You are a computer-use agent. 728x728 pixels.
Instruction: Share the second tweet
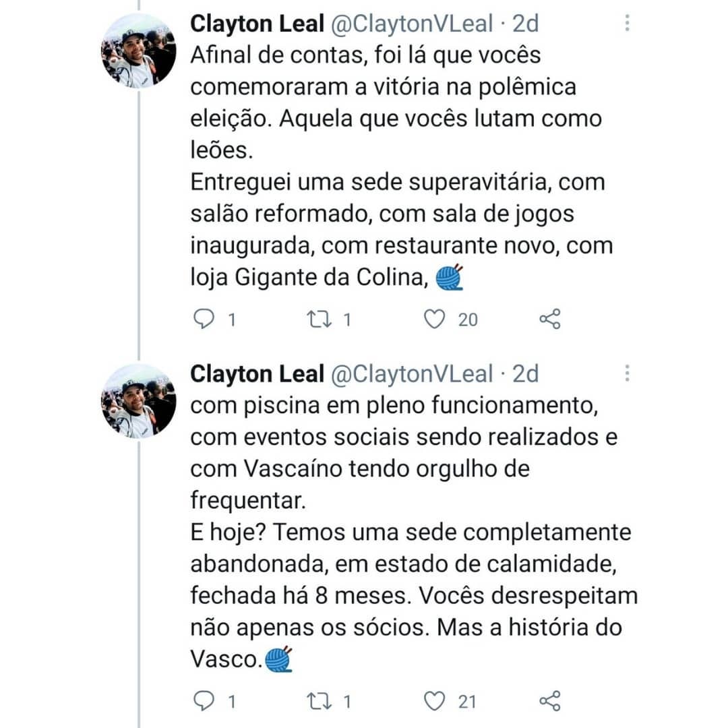(x=550, y=702)
